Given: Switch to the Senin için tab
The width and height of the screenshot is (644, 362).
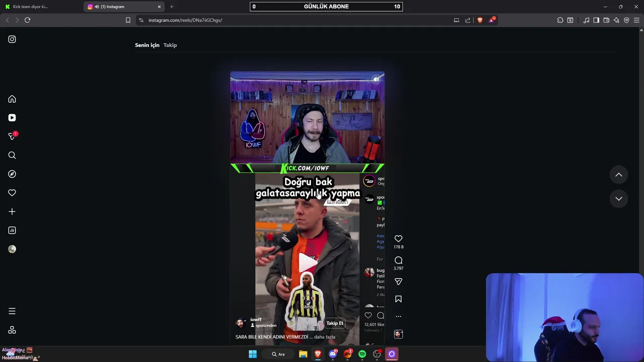Looking at the screenshot, I should [147, 45].
